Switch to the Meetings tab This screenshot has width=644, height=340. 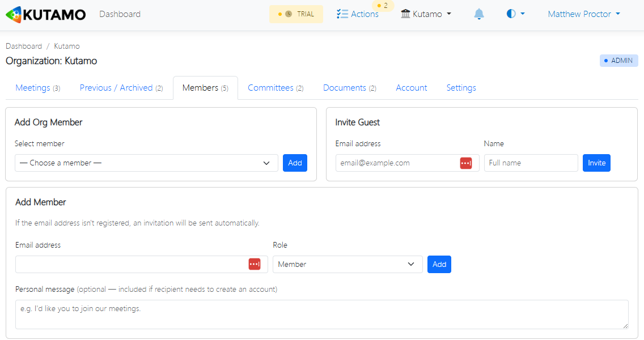pos(38,88)
